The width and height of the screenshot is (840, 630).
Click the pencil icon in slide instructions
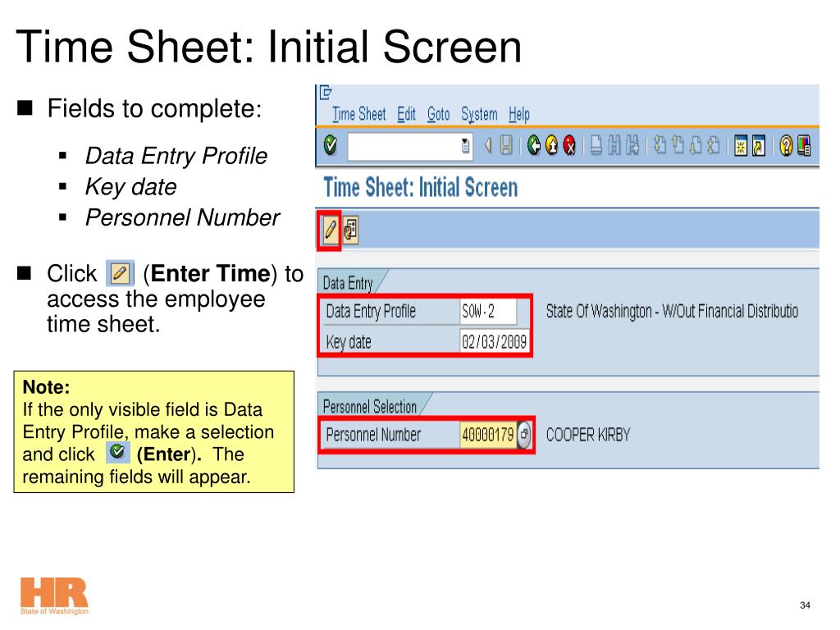tap(120, 273)
